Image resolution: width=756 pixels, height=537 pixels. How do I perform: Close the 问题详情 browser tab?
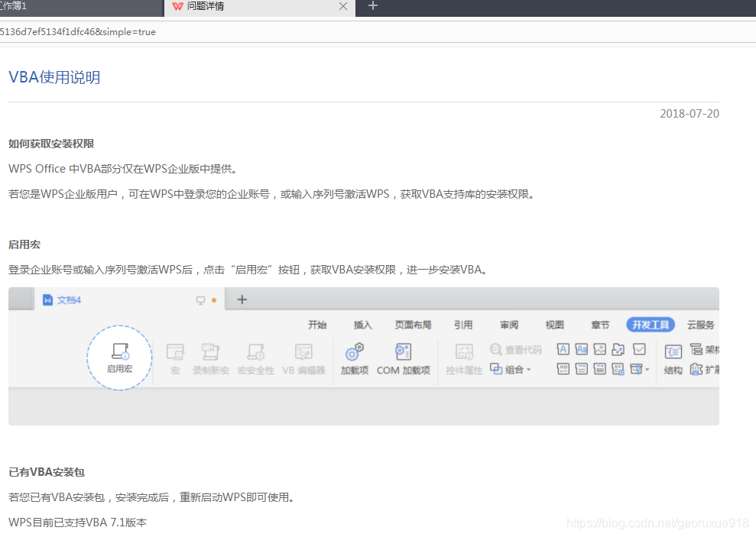tap(342, 6)
